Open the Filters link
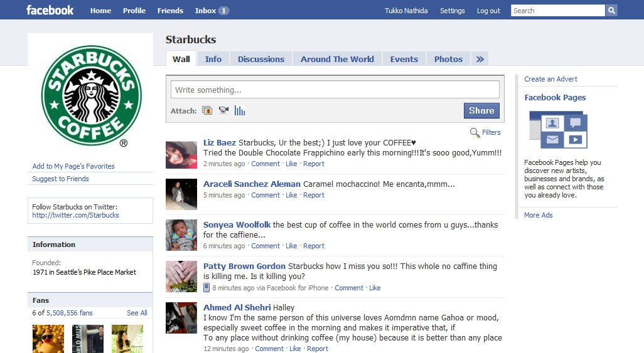The width and height of the screenshot is (644, 353). pos(491,132)
